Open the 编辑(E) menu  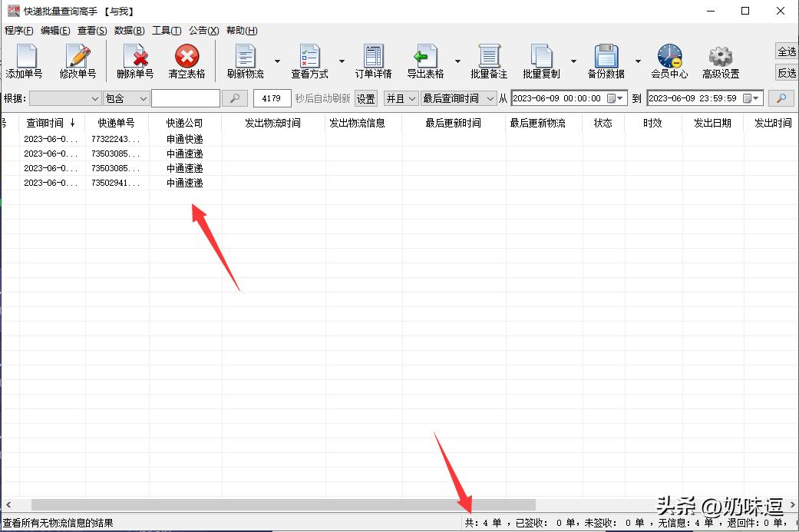pos(55,31)
